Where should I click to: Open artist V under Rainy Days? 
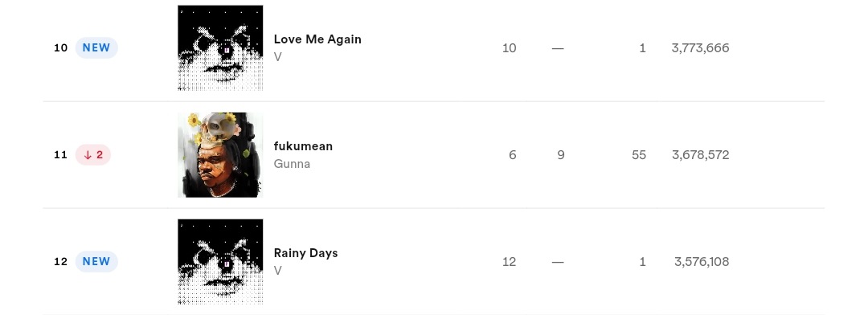click(278, 271)
